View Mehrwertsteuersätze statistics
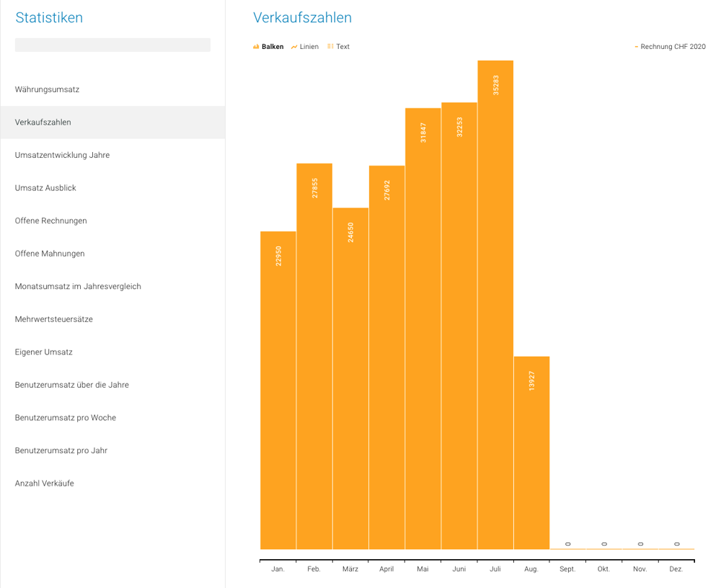The image size is (721, 588). [x=53, y=319]
